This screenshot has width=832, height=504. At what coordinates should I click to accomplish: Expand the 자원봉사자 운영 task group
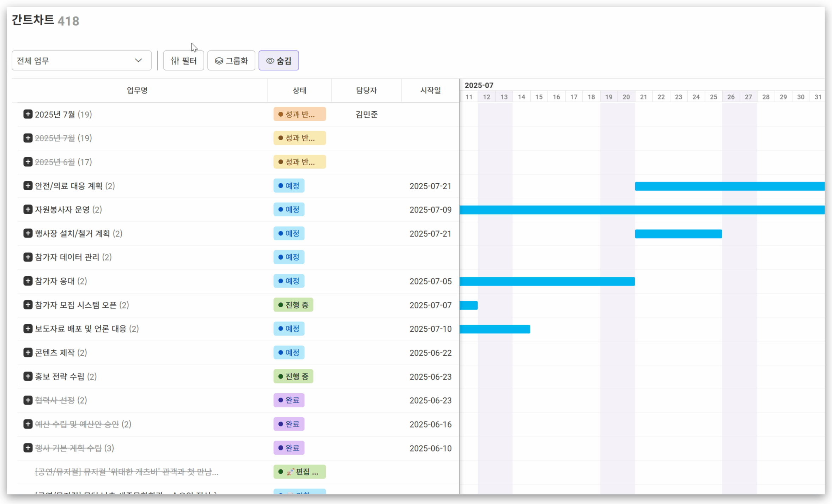28,209
